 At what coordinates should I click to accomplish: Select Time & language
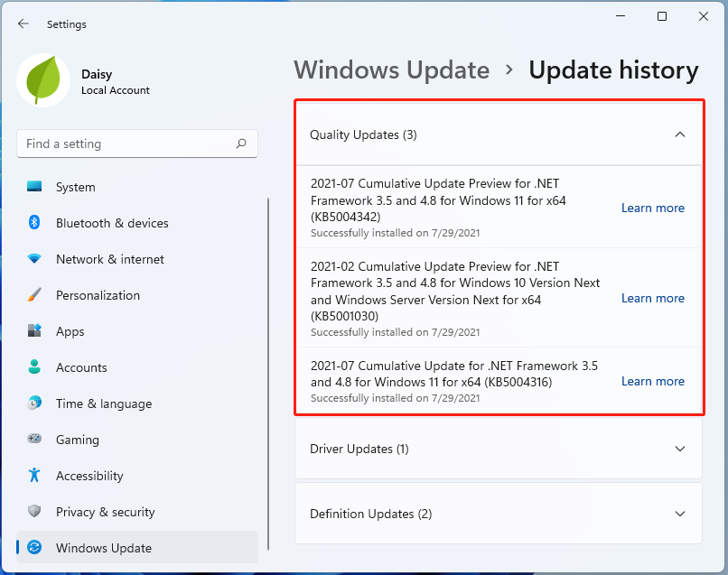tap(137, 403)
